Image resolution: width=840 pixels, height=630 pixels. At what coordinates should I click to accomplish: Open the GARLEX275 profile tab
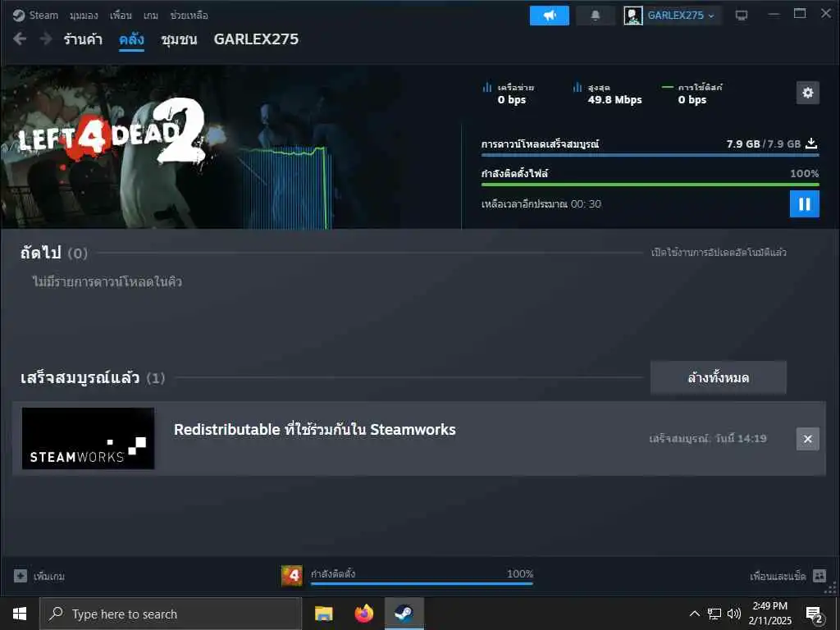click(256, 39)
